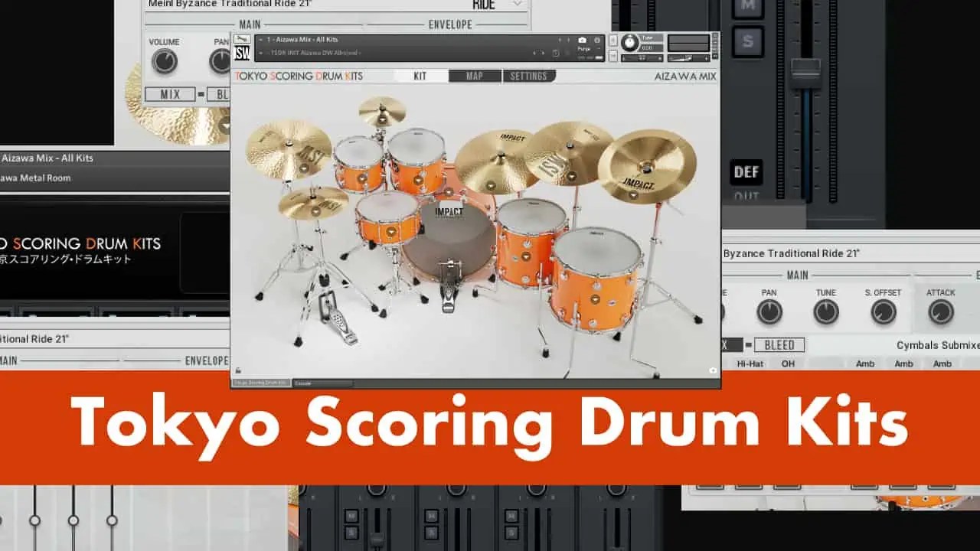This screenshot has width=980, height=551.
Task: Click the ISW logo icon
Action: pos(240,54)
